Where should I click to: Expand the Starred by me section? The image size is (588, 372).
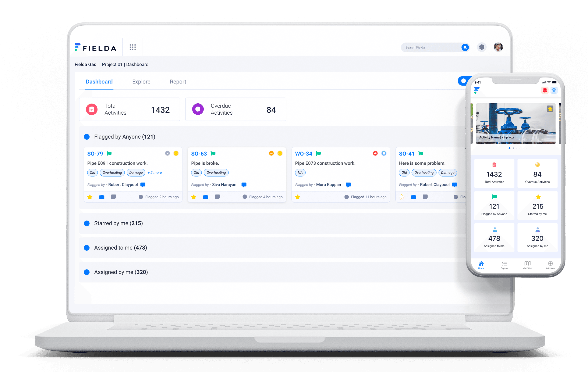[118, 223]
